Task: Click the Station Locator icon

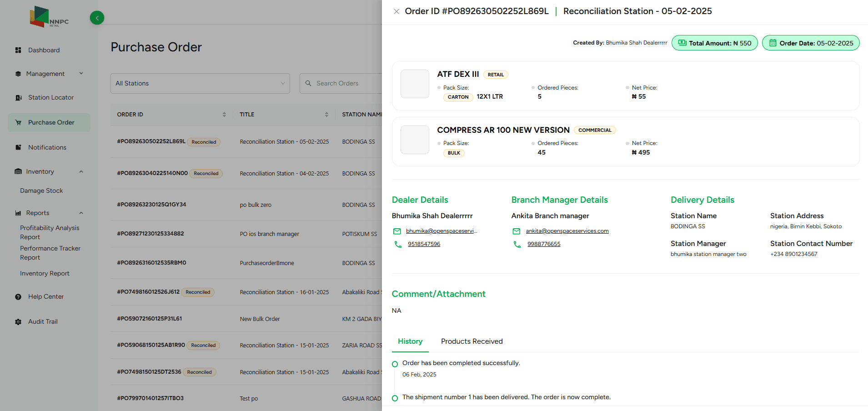Action: pyautogui.click(x=18, y=98)
